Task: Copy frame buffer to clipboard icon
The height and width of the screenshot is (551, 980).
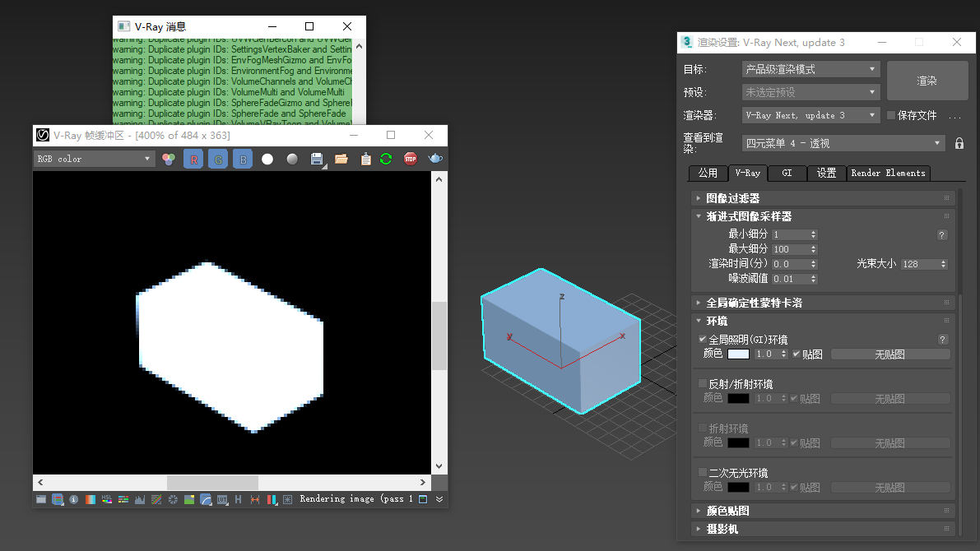Action: (365, 160)
